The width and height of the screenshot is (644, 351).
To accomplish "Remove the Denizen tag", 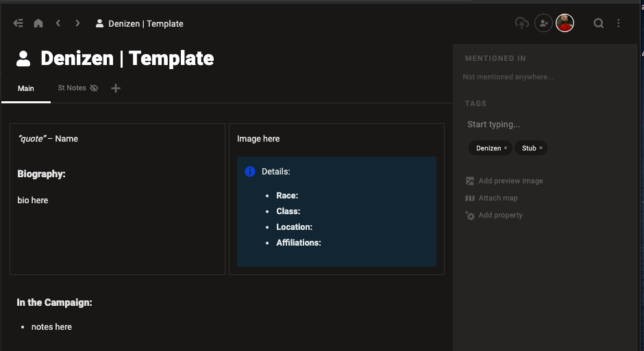I will point(506,148).
